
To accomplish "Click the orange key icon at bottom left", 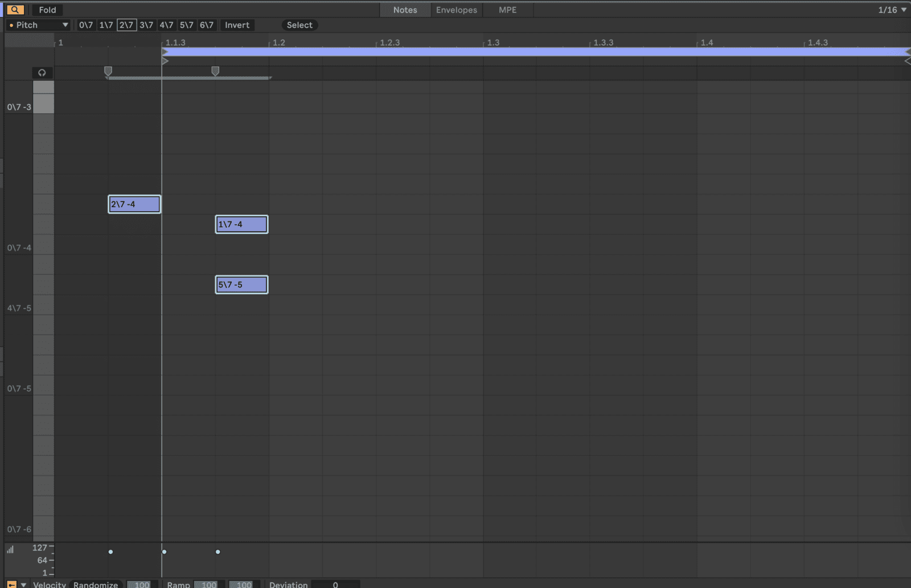I will 11,584.
